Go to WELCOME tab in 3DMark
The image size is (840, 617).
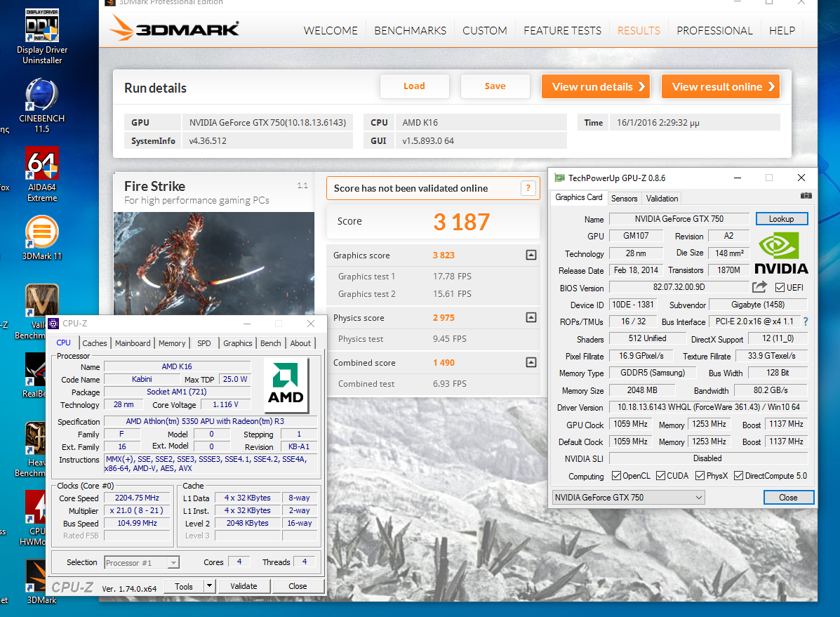(x=331, y=31)
